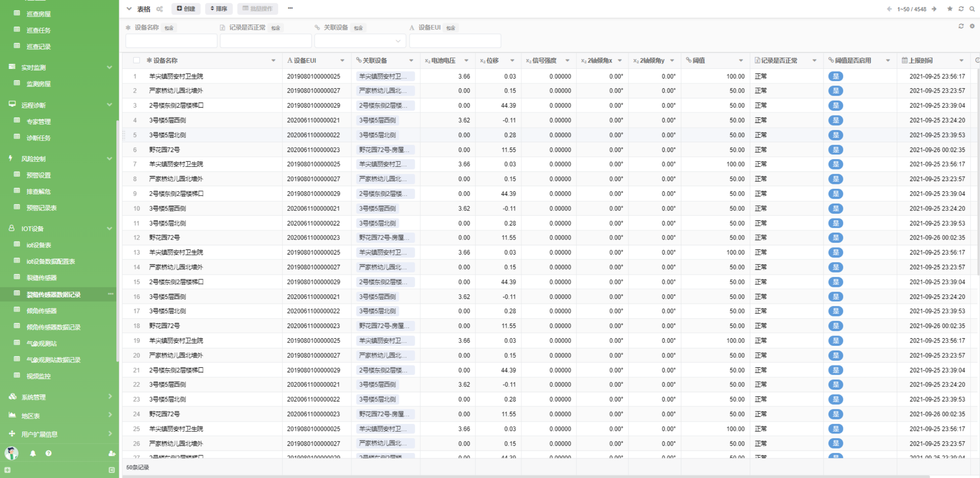This screenshot has width=980, height=478.
Task: Toggle 阈值是否启用 badge in row 20
Action: click(x=836, y=355)
